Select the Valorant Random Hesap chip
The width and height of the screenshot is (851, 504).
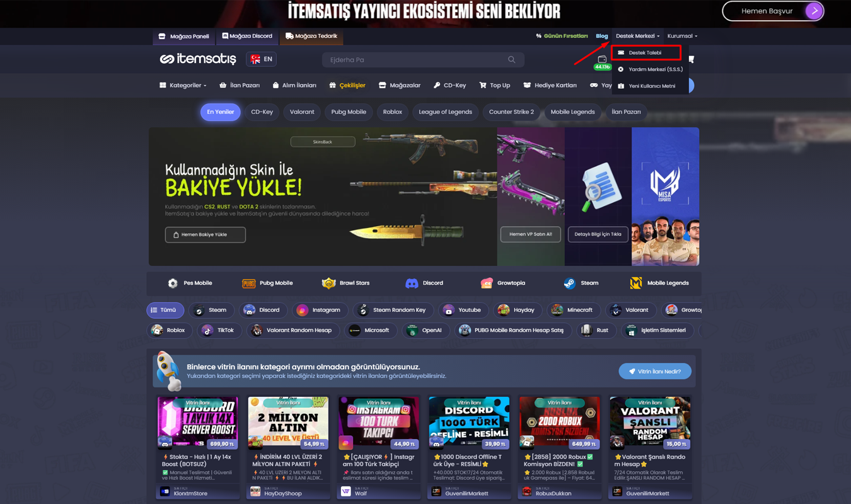292,330
